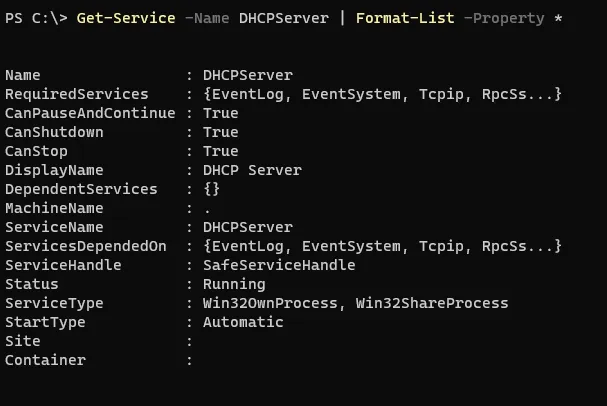Click the True value beside CanShutdown
The width and height of the screenshot is (607, 406).
coord(220,132)
